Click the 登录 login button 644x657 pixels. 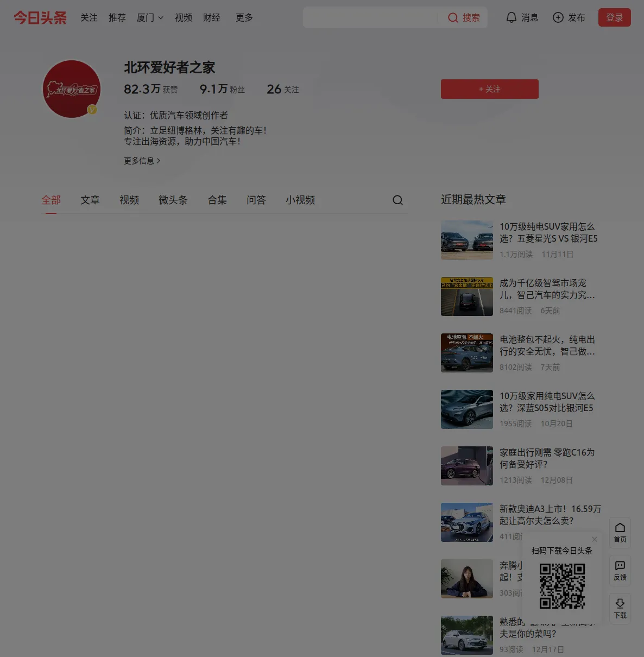[615, 17]
